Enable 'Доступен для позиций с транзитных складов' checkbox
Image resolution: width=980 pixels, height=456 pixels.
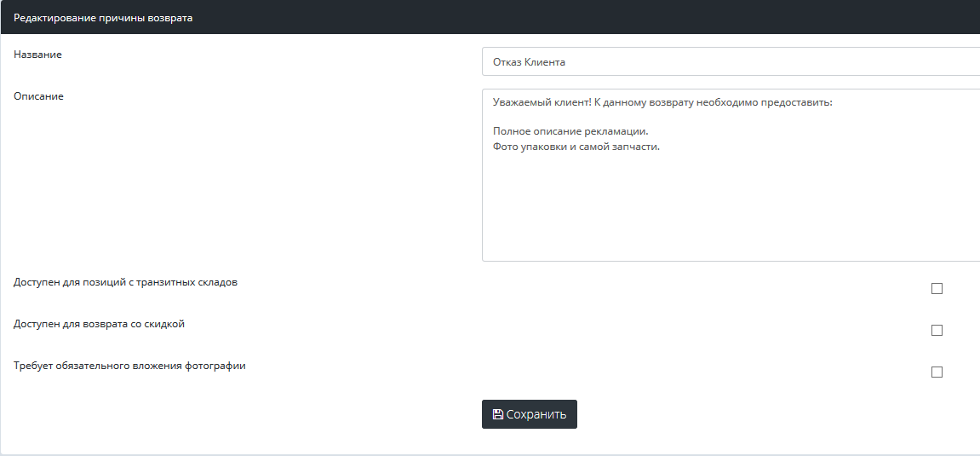(937, 289)
